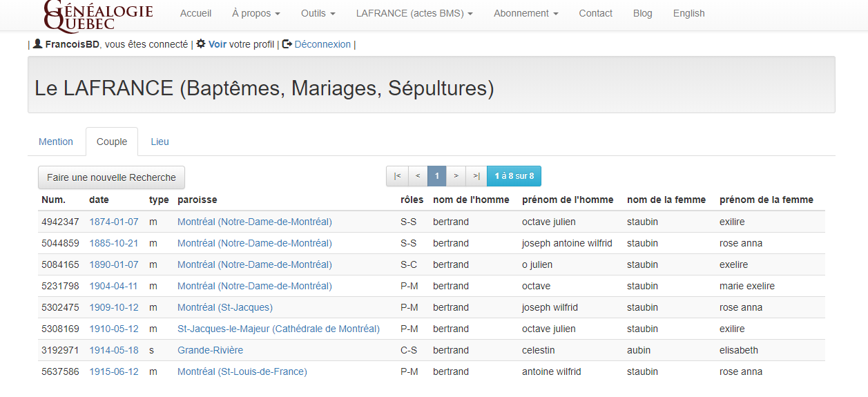Open record dated 1890-01-07
The image size is (868, 397).
114,264
